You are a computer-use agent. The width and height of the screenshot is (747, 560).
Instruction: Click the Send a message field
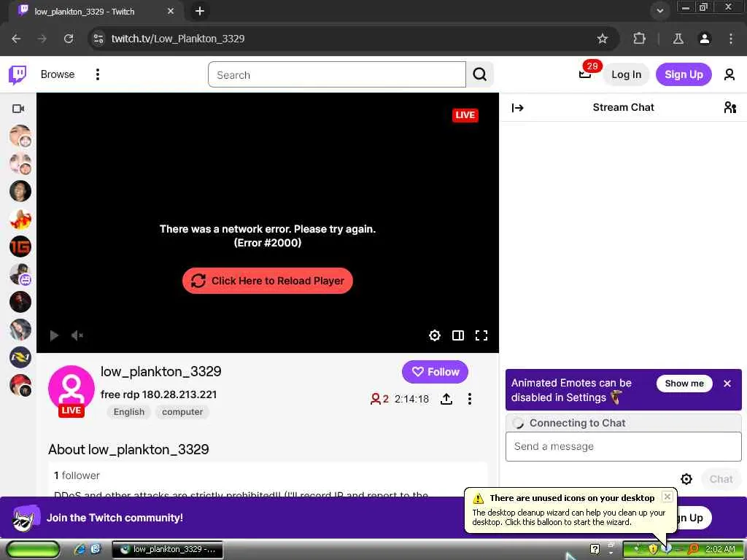623,447
